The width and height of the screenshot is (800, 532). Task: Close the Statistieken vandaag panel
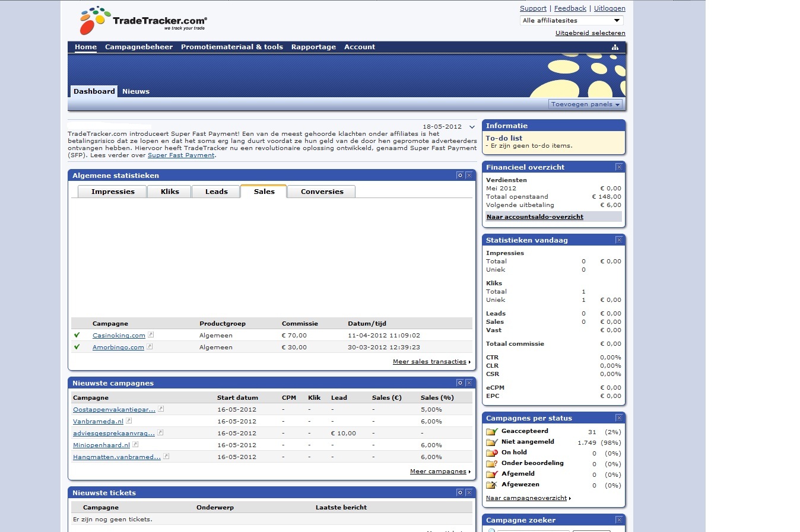(619, 240)
